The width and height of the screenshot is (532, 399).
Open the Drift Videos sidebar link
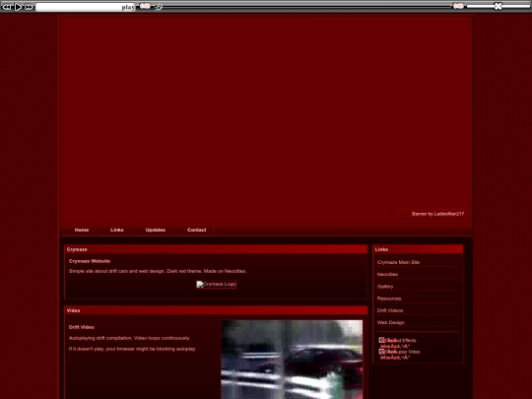coord(390,310)
